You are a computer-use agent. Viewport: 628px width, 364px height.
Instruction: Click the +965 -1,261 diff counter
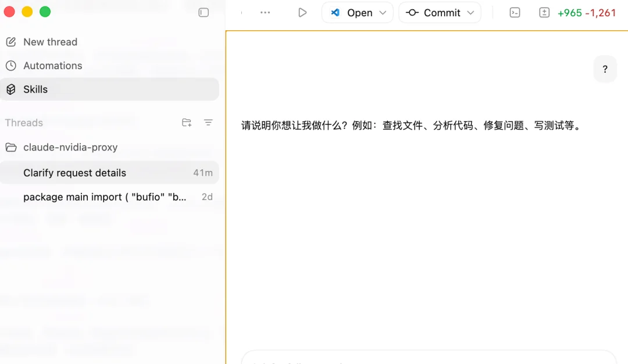pos(587,12)
